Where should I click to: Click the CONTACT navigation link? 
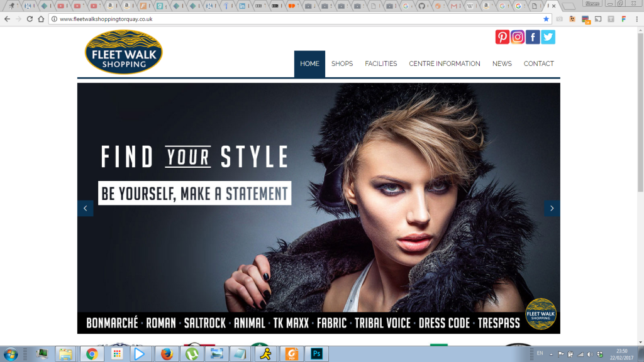coord(539,63)
